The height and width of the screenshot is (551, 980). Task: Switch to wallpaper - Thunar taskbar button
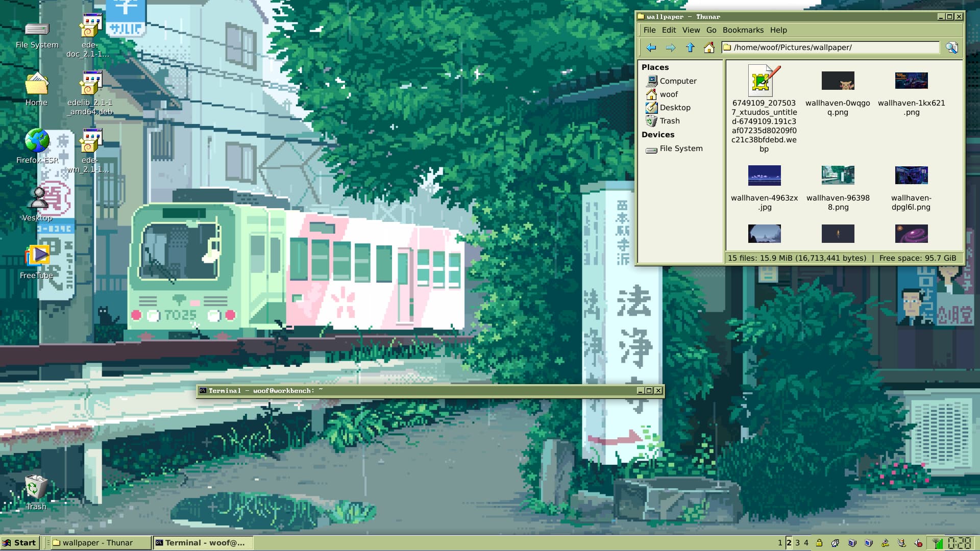pyautogui.click(x=100, y=543)
